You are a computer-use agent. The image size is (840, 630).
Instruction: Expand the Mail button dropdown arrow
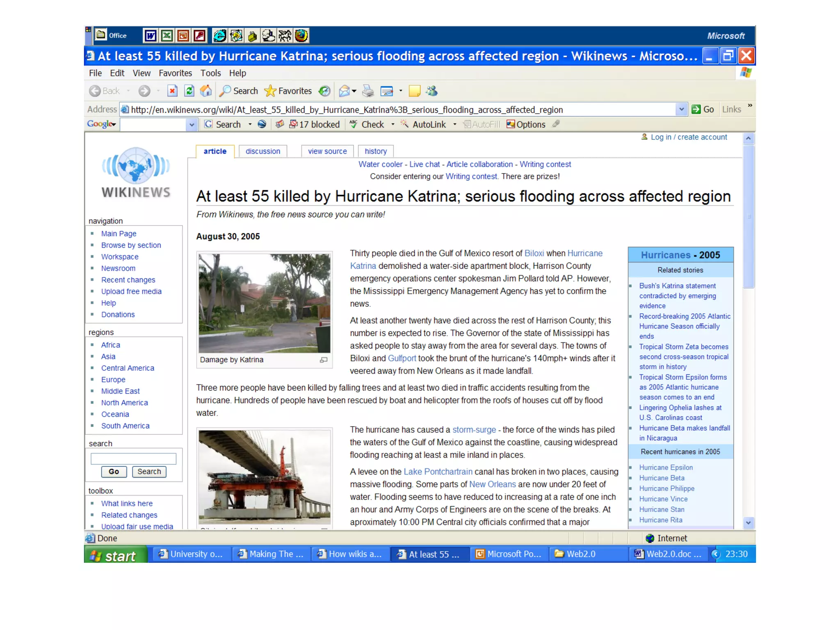(x=354, y=91)
